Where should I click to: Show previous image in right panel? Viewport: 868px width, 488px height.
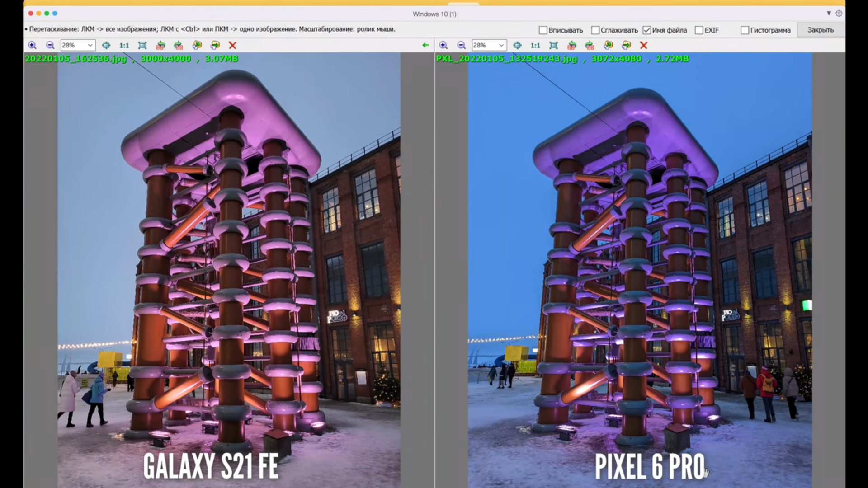[x=608, y=45]
